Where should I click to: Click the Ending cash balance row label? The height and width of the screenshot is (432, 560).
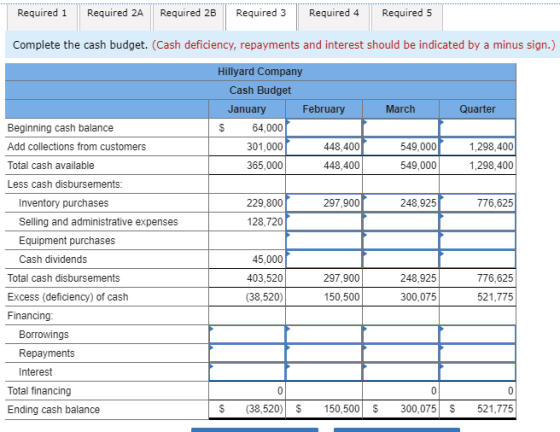tap(54, 410)
